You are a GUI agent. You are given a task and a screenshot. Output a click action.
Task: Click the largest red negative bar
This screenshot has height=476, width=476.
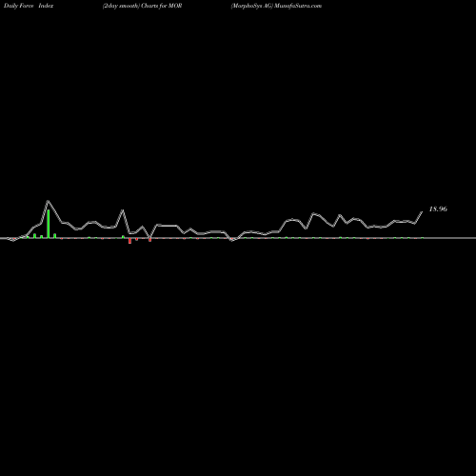pyautogui.click(x=129, y=241)
